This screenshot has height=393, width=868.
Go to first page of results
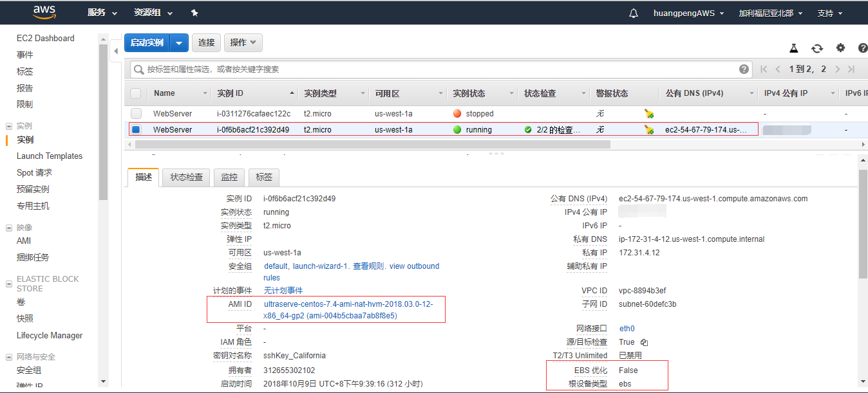point(764,69)
